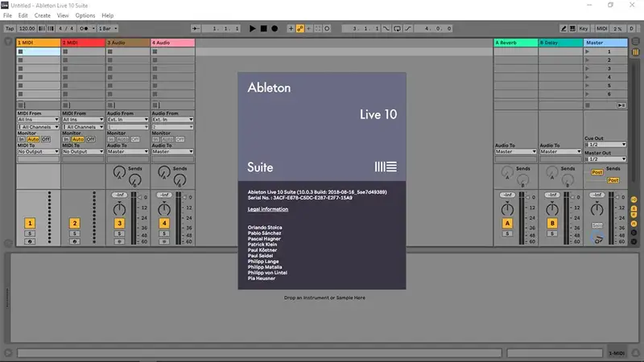Open MIDI To No Output dropdown on 1 MIDI
Viewport: 644px width, 362px height.
38,151
